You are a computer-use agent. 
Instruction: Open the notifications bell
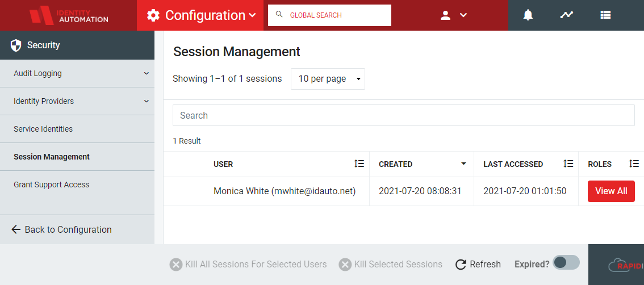pyautogui.click(x=528, y=15)
